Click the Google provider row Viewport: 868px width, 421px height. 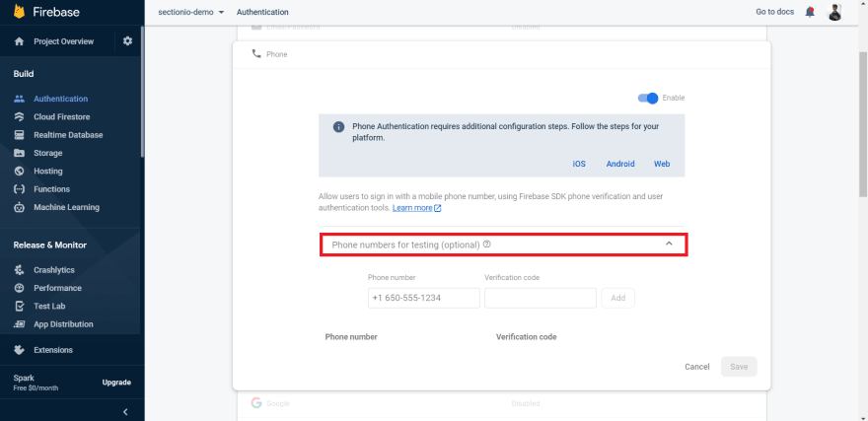coord(501,404)
